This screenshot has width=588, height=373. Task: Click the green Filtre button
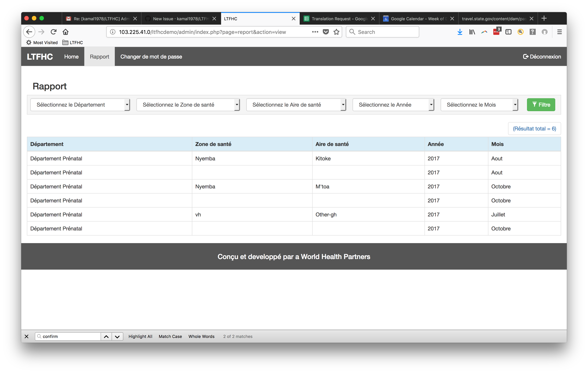[x=541, y=105]
